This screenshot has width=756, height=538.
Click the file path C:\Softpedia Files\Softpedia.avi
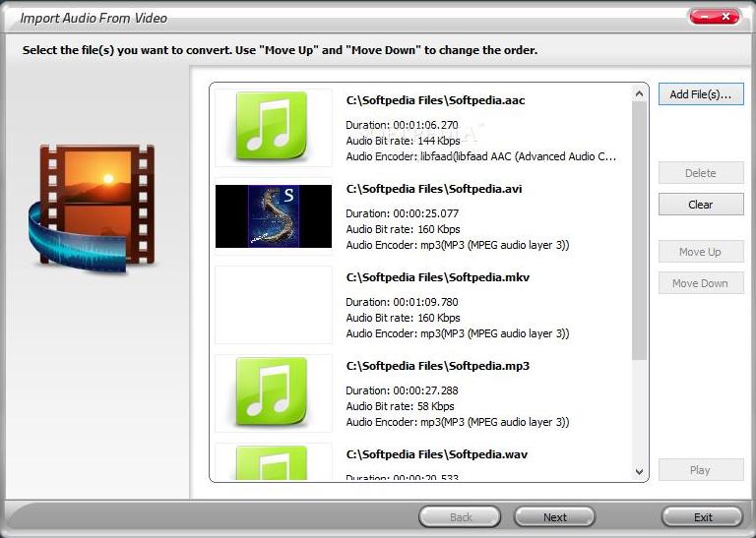click(x=434, y=189)
